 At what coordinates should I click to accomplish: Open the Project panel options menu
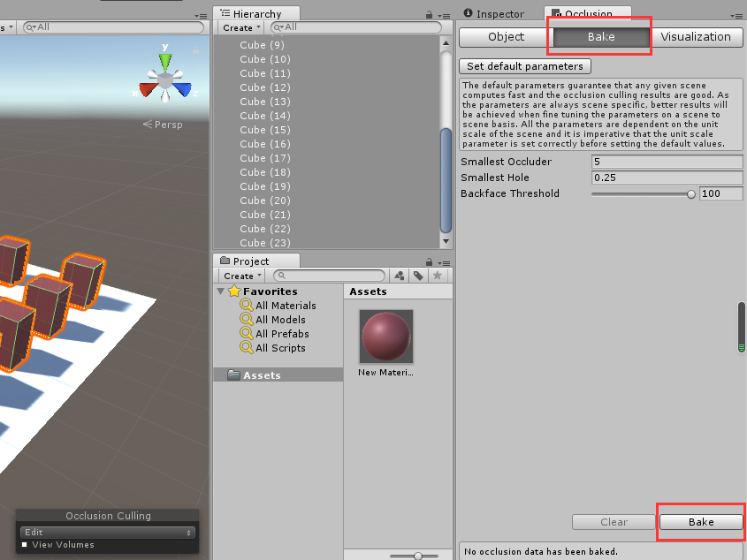click(444, 263)
